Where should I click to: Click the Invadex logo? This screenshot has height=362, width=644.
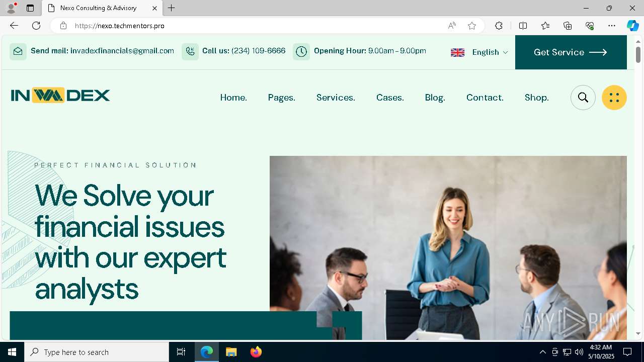pos(60,95)
